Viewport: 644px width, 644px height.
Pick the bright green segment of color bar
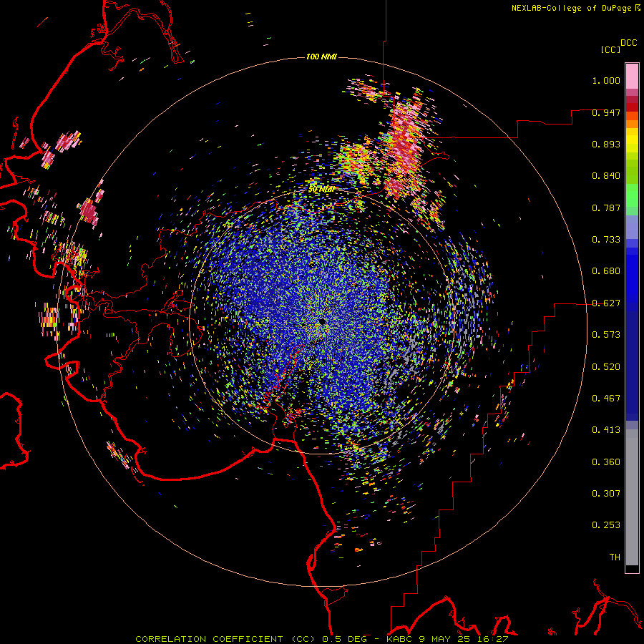pos(632,195)
